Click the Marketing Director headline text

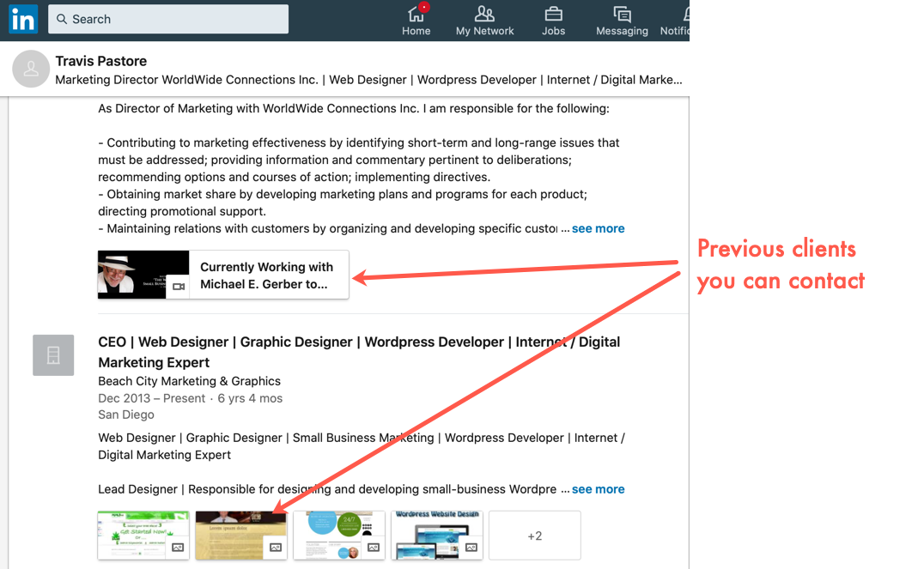368,80
